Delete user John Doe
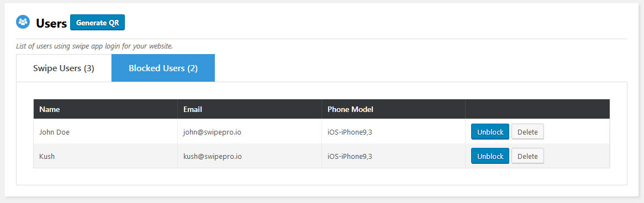 click(527, 132)
